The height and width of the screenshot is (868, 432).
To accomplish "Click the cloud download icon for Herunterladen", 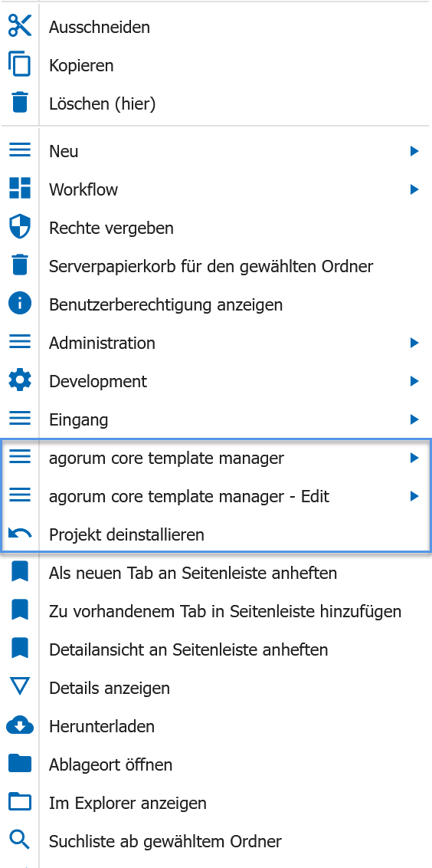I will point(20,725).
